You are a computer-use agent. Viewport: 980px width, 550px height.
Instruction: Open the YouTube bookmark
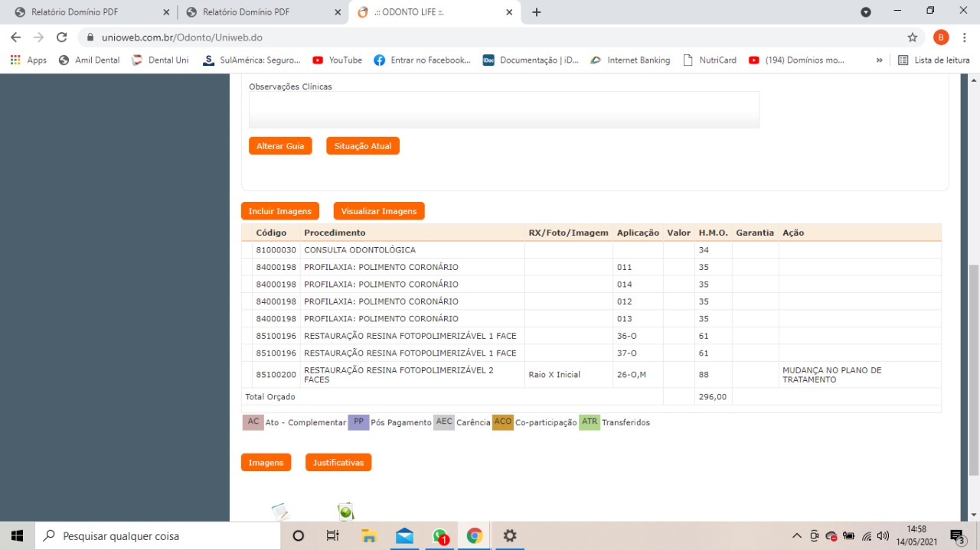[337, 60]
